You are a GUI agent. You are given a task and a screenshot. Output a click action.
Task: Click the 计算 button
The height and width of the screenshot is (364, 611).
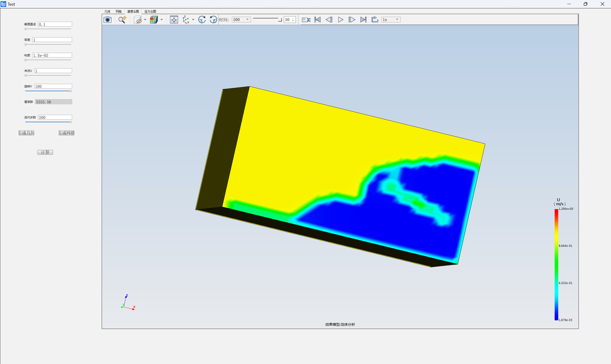click(45, 152)
